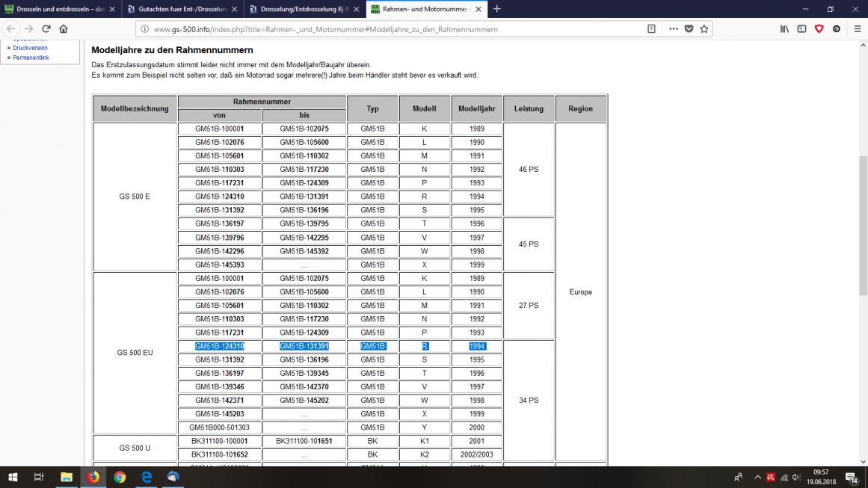Close the 'Rahmen- und Motornummer' tab

(x=478, y=10)
